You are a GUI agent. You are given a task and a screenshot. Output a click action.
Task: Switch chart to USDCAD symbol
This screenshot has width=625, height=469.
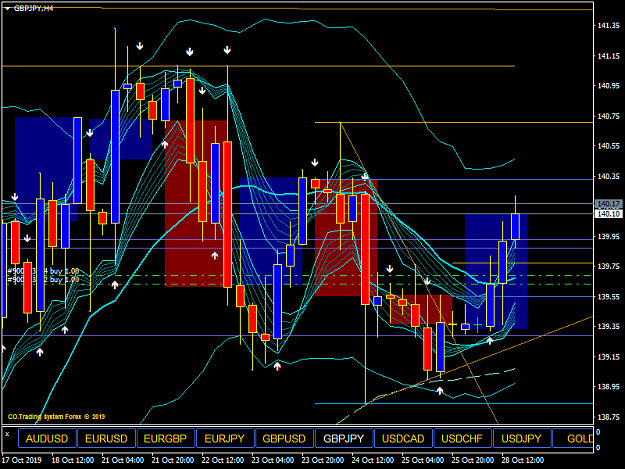(403, 439)
